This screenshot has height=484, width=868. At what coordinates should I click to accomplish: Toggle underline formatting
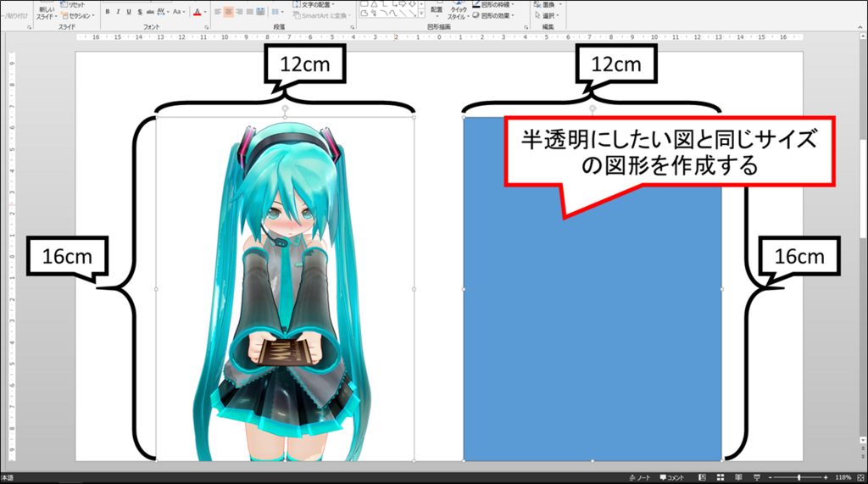click(129, 12)
